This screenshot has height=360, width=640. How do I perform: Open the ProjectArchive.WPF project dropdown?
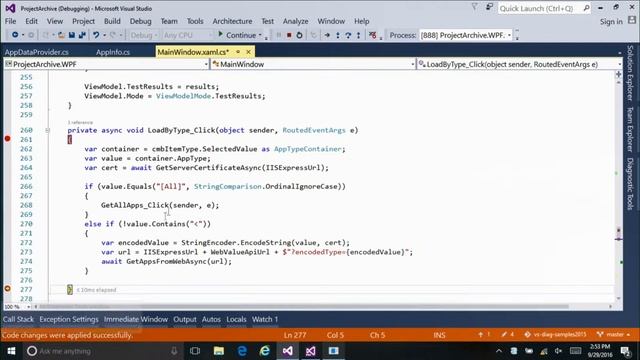coord(206,64)
